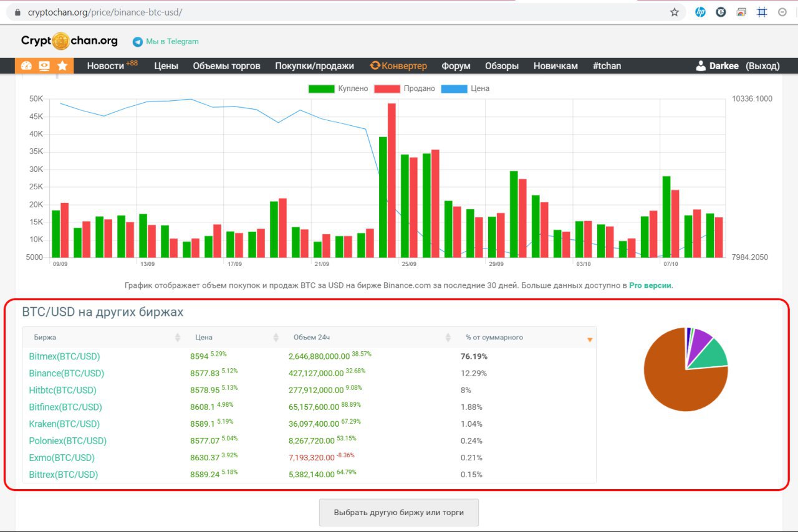Click Выбрать другую биржу или торги button
This screenshot has height=532, width=798.
coord(399,513)
